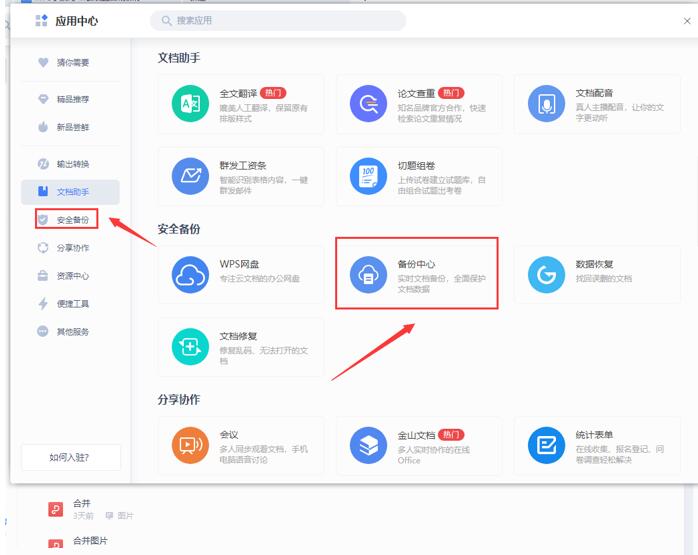The image size is (698, 555).
Task: Open the 切题组卷 app title
Action: (x=416, y=166)
